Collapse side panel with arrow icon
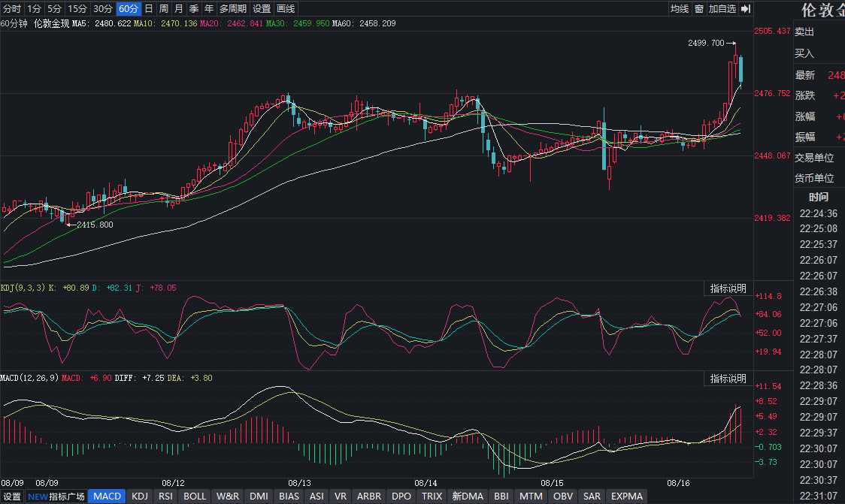 click(746, 8)
